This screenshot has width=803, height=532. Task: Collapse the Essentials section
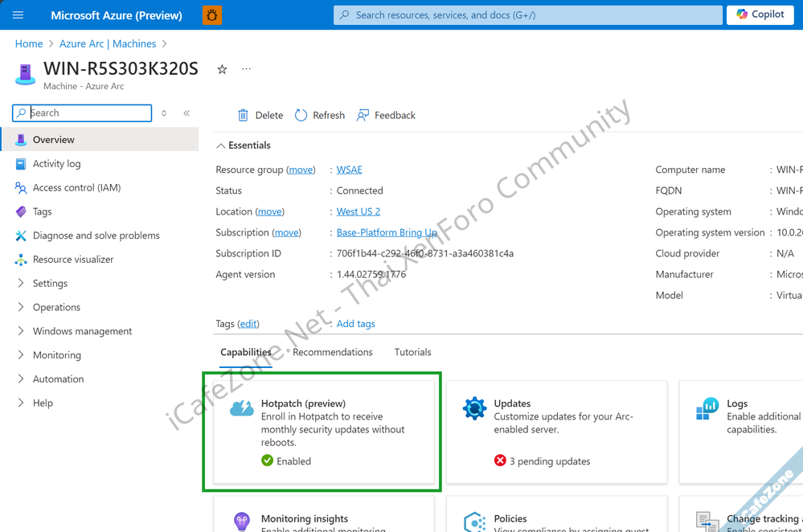click(x=222, y=145)
